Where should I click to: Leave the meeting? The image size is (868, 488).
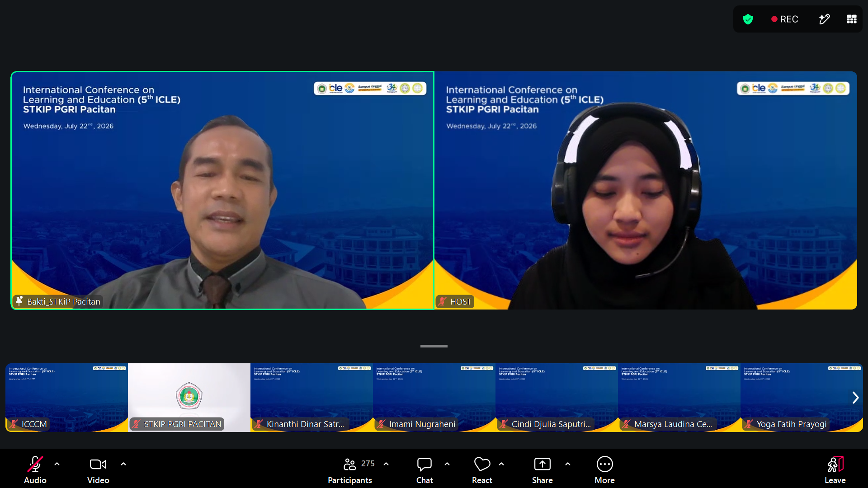pos(835,470)
